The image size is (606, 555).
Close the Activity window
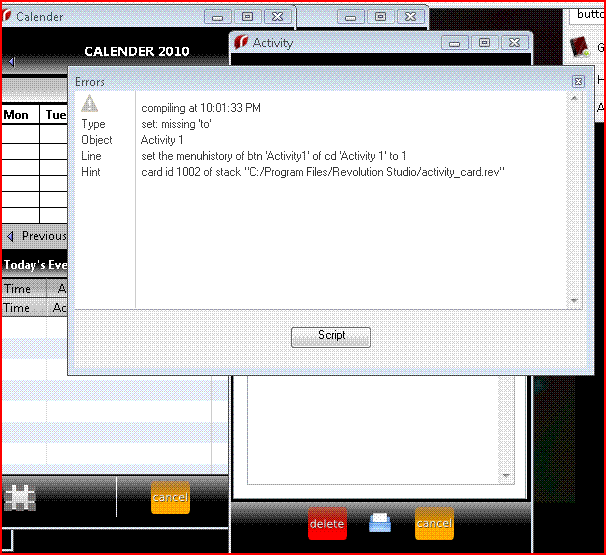514,43
